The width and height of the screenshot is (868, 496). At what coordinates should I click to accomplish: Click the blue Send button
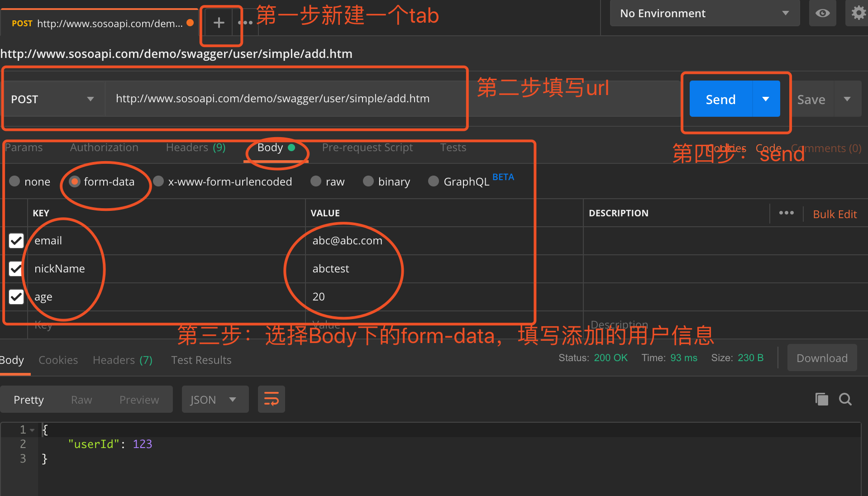click(x=720, y=99)
